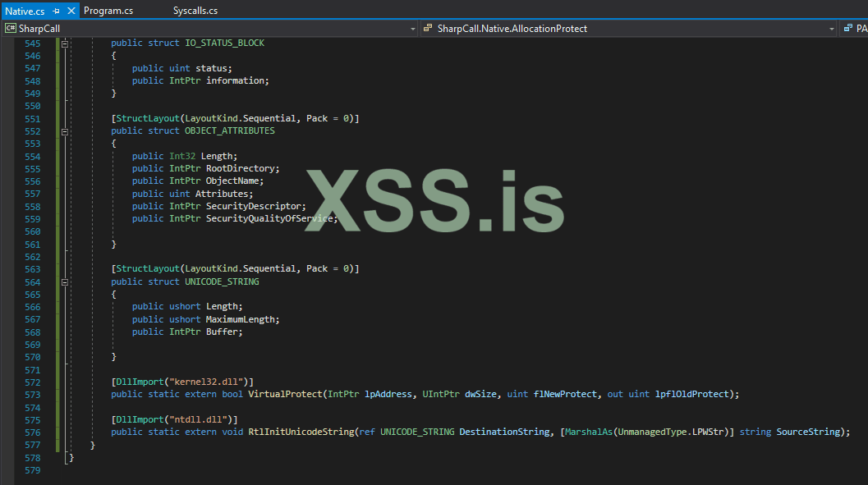Collapse the UNICODE_STRING struct region
Image resolution: width=868 pixels, height=485 pixels.
pos(65,282)
